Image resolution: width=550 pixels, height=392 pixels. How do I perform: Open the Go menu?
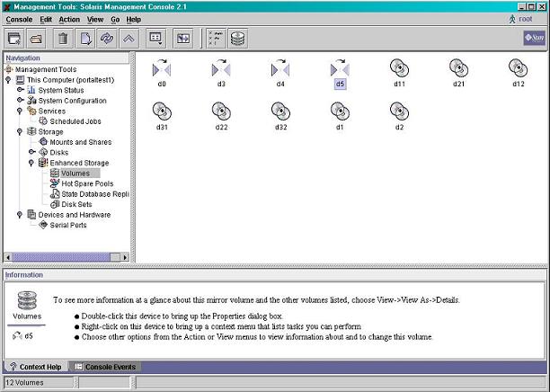click(x=115, y=20)
